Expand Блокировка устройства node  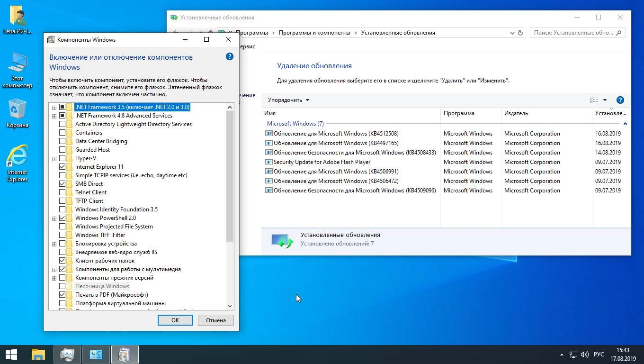pyautogui.click(x=54, y=244)
